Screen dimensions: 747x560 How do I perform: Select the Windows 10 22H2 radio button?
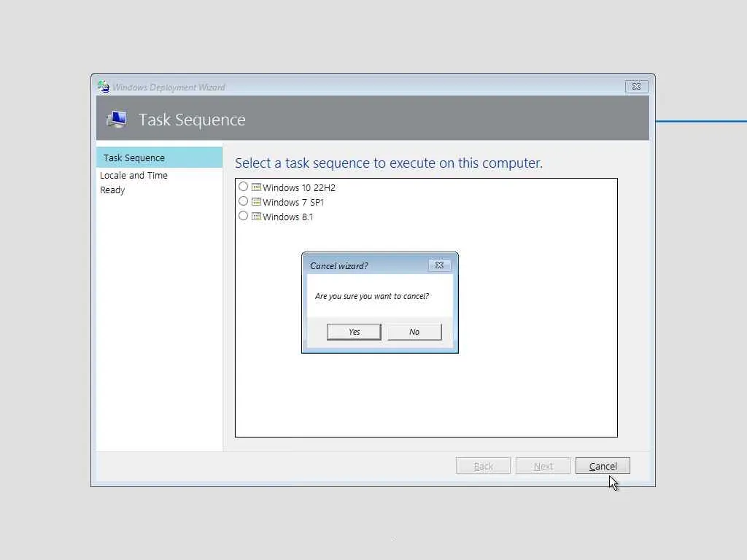tap(243, 186)
